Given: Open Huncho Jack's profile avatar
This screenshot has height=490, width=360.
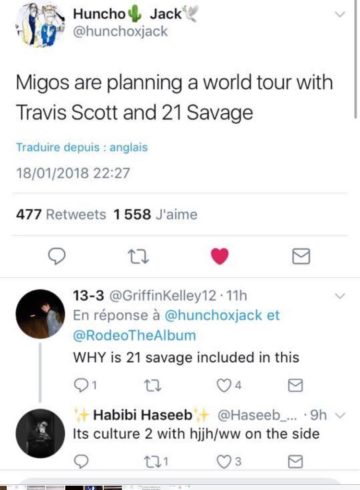Looking at the screenshot, I should (40, 24).
